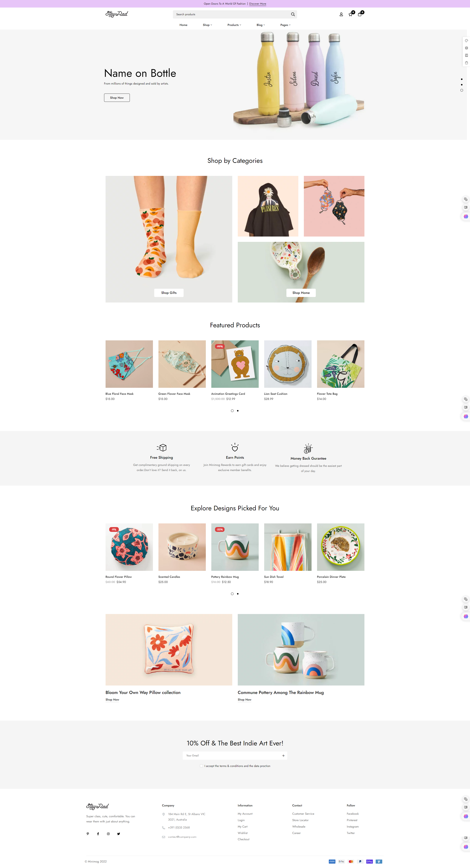Expand the Products dropdown menu
Screen dimensions: 470x868
point(234,25)
